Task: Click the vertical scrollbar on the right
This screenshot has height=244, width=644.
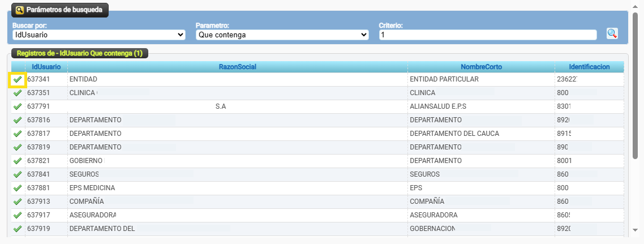Action: [638, 113]
